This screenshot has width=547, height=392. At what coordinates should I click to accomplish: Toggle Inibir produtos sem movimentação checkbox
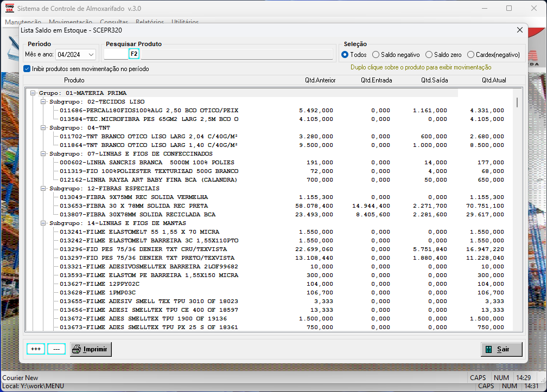(x=27, y=69)
